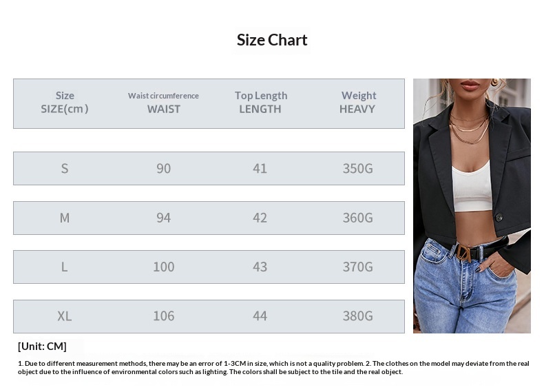Click the Waist circumference column header
This screenshot has height=392, width=544.
click(163, 103)
